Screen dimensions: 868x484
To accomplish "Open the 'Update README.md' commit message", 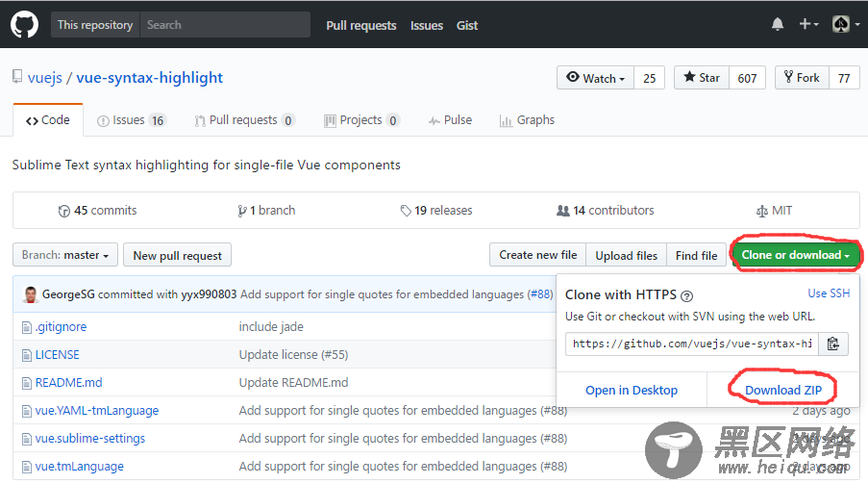I will point(293,383).
